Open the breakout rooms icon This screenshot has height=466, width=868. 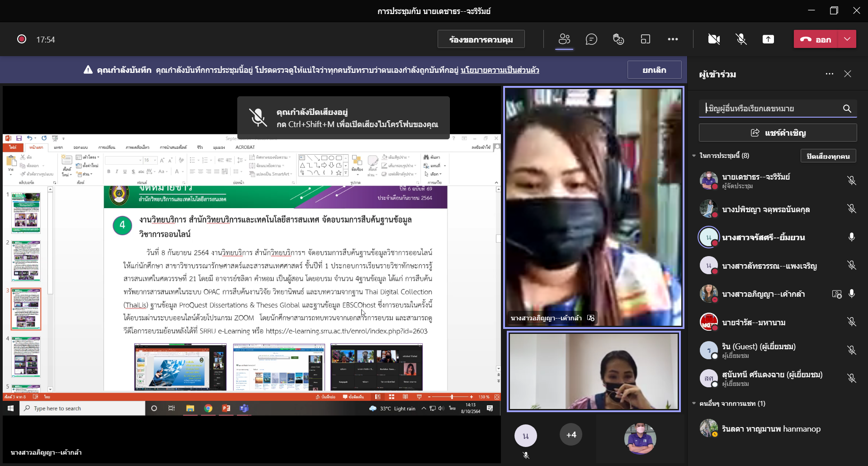pyautogui.click(x=646, y=39)
